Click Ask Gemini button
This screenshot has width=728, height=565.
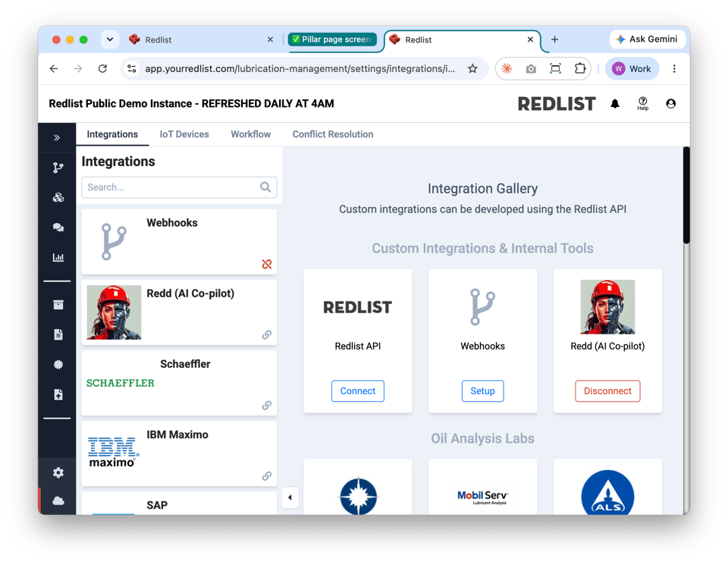pyautogui.click(x=647, y=39)
